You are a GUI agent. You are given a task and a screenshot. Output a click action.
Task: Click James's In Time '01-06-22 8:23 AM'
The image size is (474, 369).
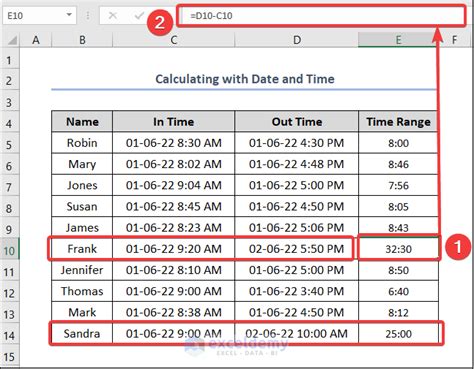(173, 227)
